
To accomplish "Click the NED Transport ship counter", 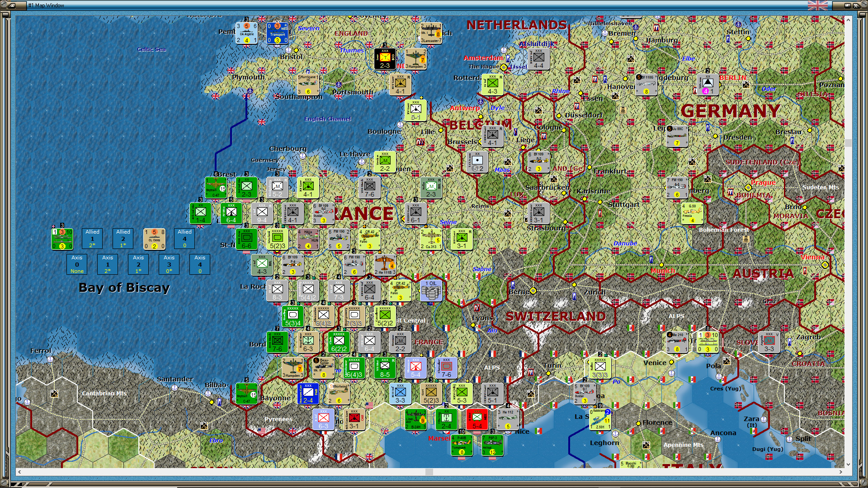I will tap(277, 33).
